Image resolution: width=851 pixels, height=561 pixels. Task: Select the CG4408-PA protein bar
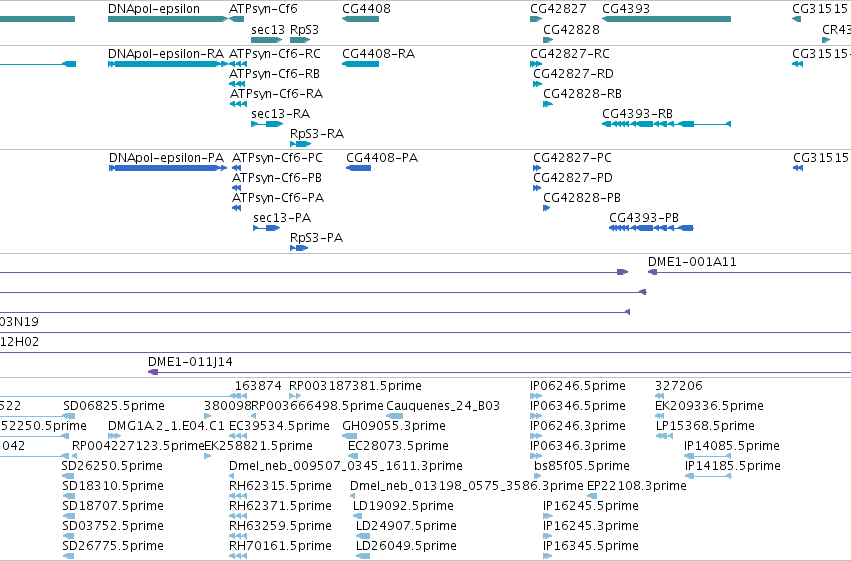(x=358, y=168)
